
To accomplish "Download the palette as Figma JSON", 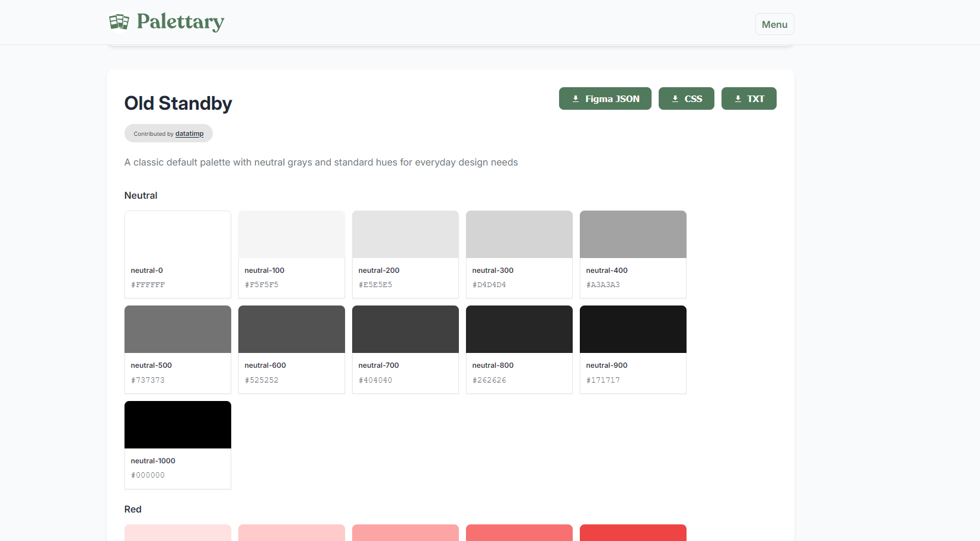I will point(605,98).
